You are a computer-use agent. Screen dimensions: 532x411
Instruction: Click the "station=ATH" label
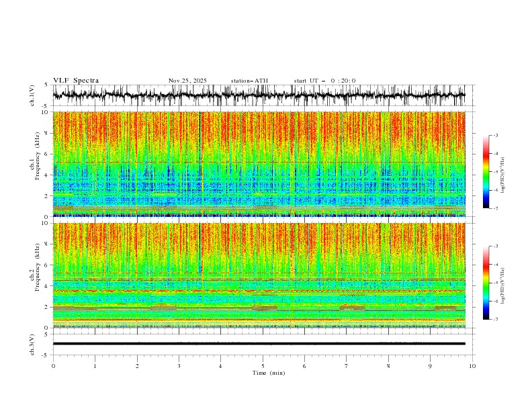click(x=249, y=81)
